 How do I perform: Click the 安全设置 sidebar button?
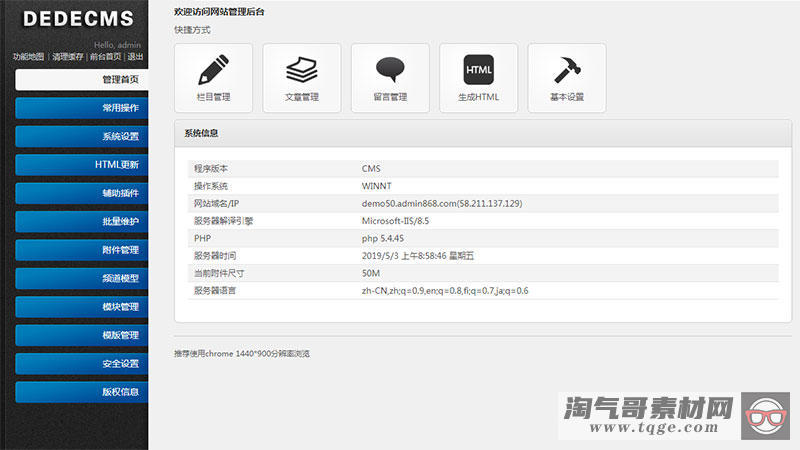coord(82,364)
